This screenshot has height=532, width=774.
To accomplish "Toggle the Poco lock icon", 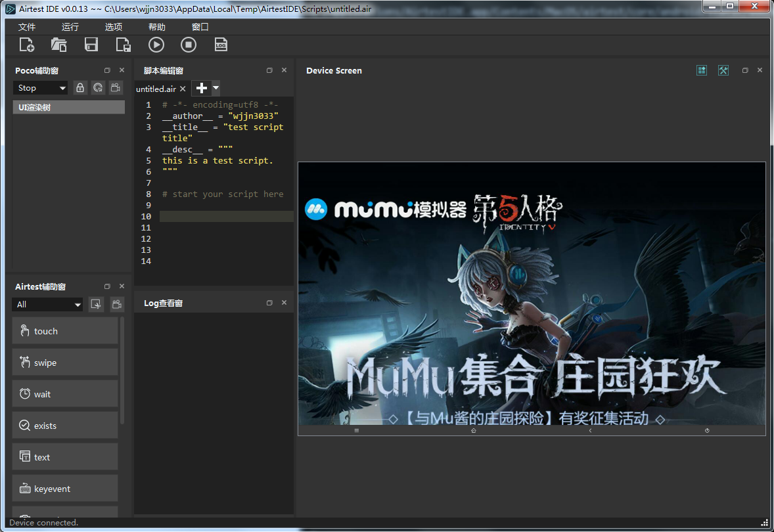I will pos(80,88).
